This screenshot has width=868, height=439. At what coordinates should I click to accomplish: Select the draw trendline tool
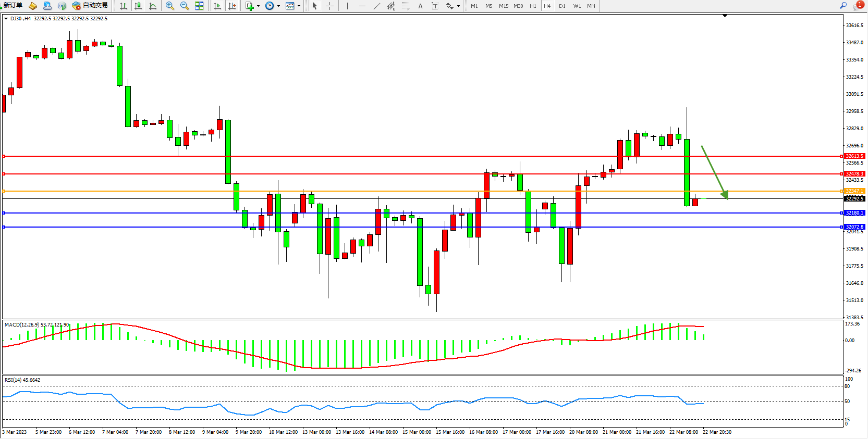click(x=377, y=6)
